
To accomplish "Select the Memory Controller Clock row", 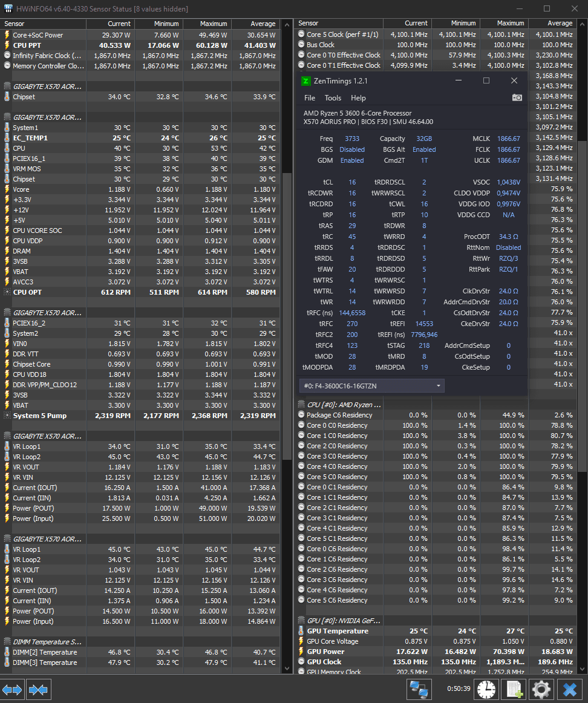I will pos(140,66).
